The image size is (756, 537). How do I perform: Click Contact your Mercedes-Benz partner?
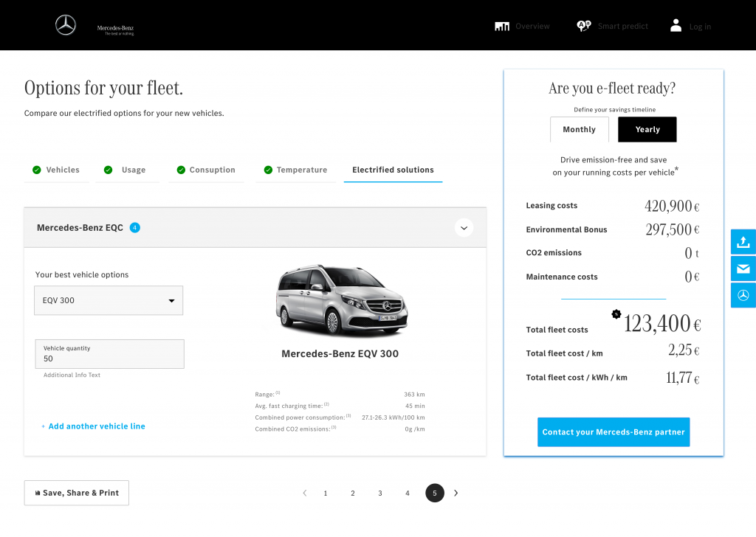pos(613,432)
